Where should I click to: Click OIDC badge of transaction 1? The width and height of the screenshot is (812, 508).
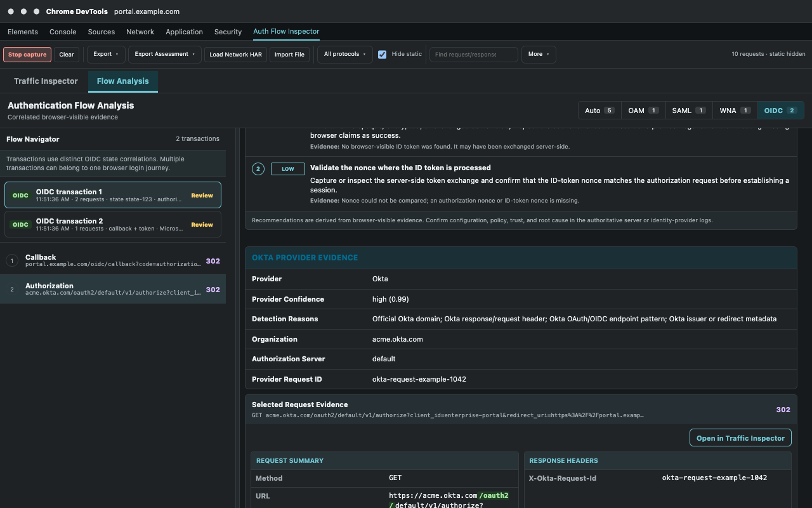20,196
